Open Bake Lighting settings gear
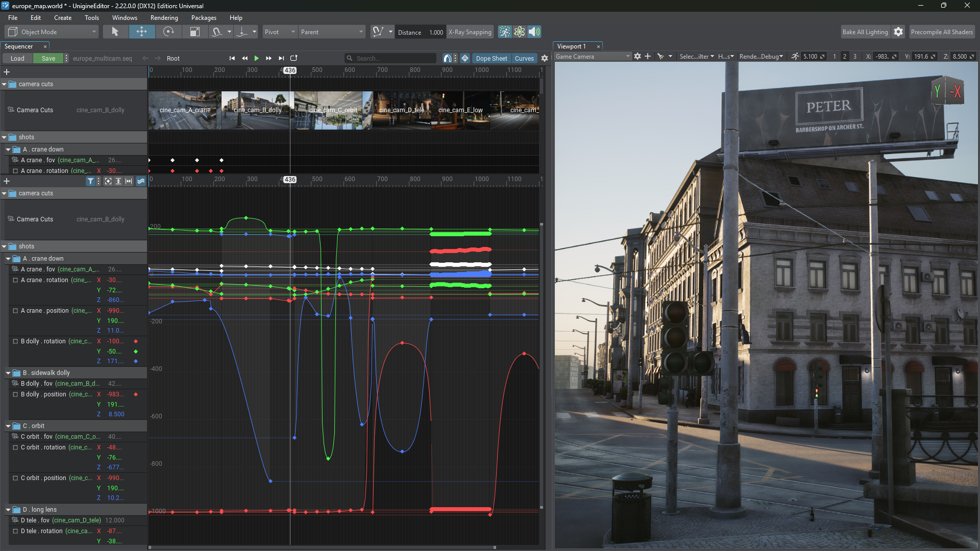The width and height of the screenshot is (980, 551). point(898,32)
